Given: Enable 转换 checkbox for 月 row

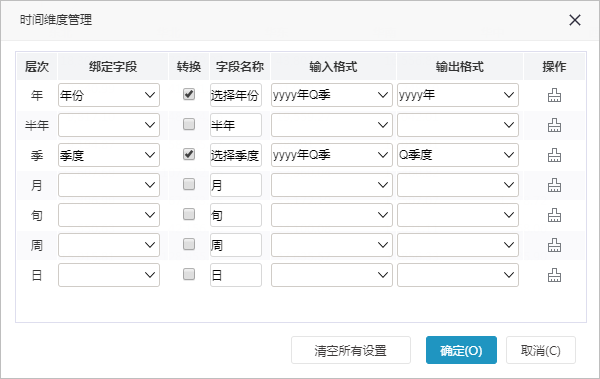Looking at the screenshot, I should tap(189, 184).
